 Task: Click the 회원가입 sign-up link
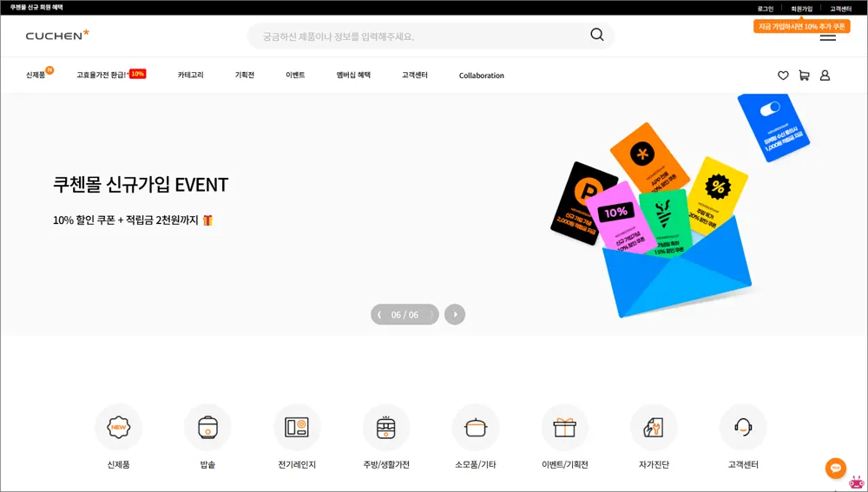(x=801, y=8)
